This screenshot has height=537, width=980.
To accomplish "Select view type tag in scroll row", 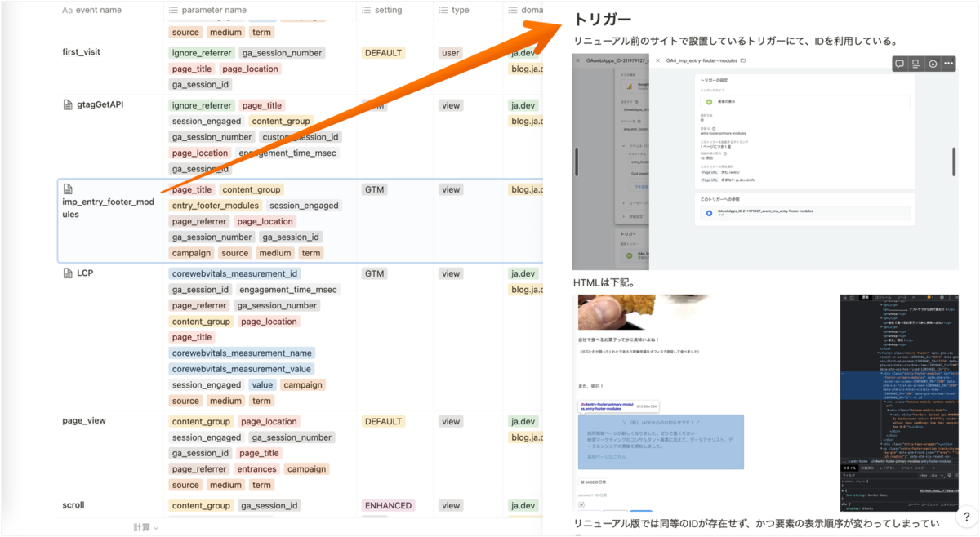I will [451, 506].
